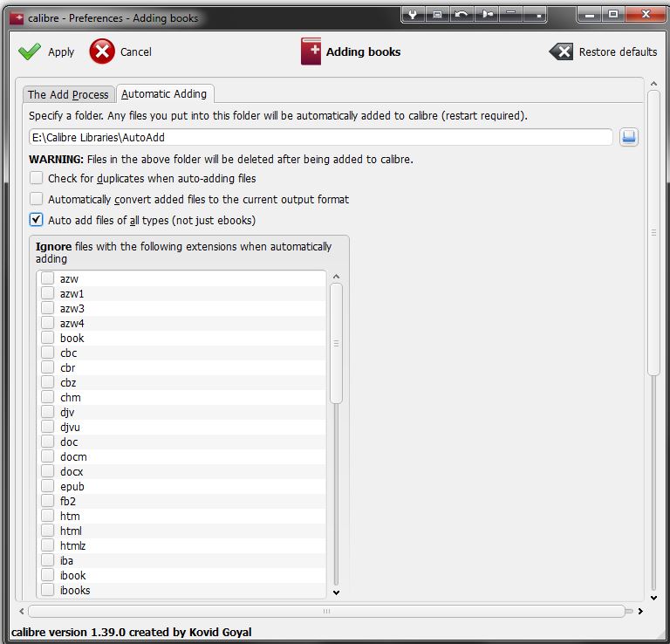Tick the ibooks extension checkbox
This screenshot has height=644, width=670.
(47, 590)
